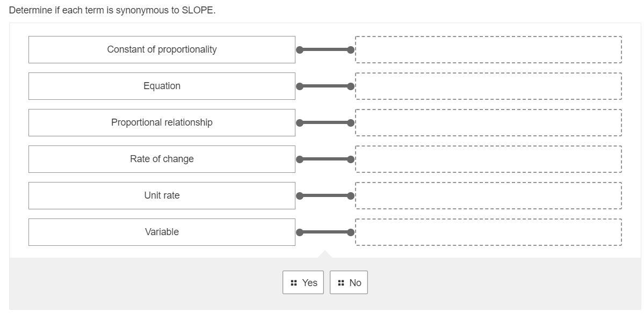Click the drag handle icon on Yes
The width and height of the screenshot is (644, 321).
pyautogui.click(x=293, y=283)
